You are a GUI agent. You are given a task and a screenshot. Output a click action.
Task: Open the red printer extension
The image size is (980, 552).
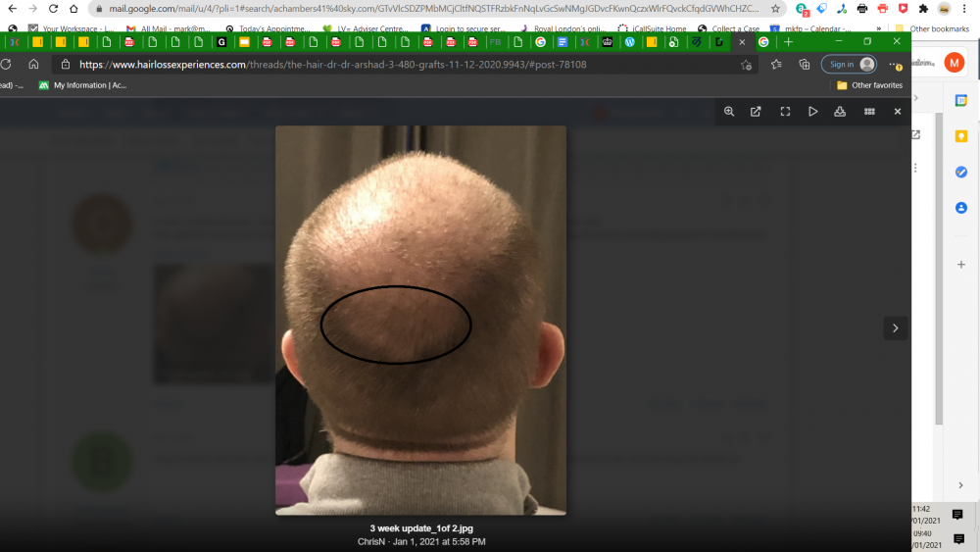coord(883,9)
